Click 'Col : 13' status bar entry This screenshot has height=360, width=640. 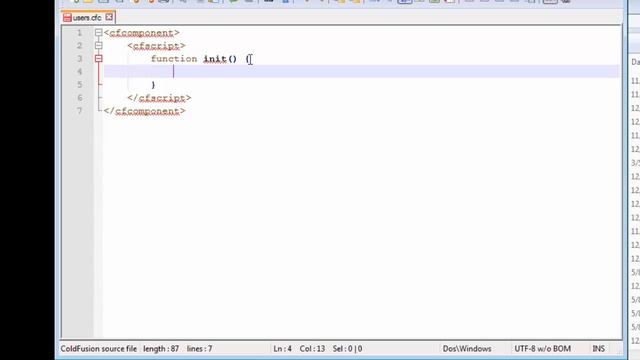[312, 349]
